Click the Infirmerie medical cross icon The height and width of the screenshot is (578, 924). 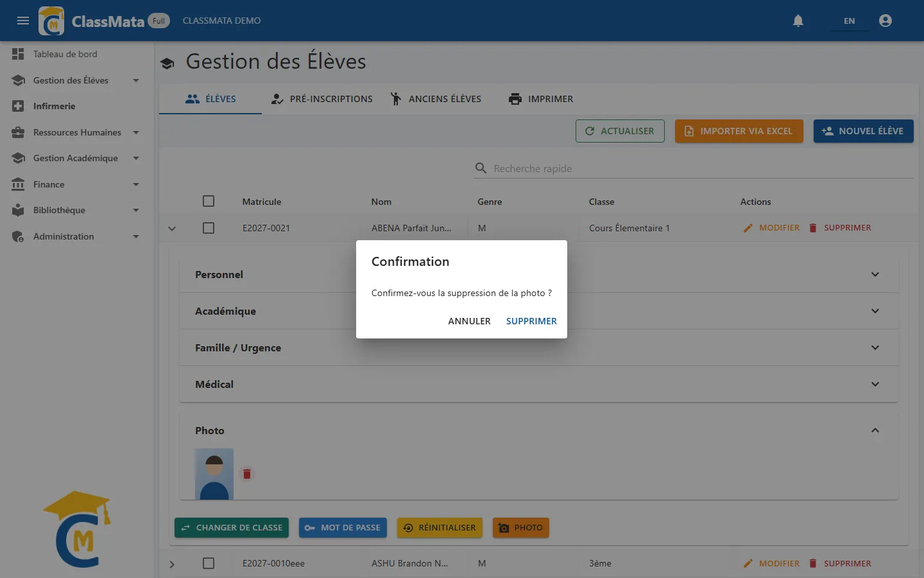tap(18, 106)
